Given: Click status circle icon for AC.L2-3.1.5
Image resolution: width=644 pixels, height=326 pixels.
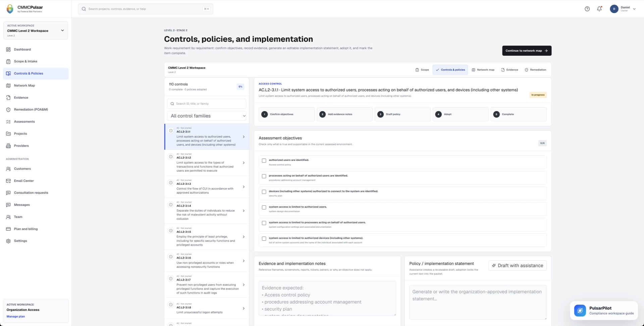Looking at the screenshot, I should 171,231.
